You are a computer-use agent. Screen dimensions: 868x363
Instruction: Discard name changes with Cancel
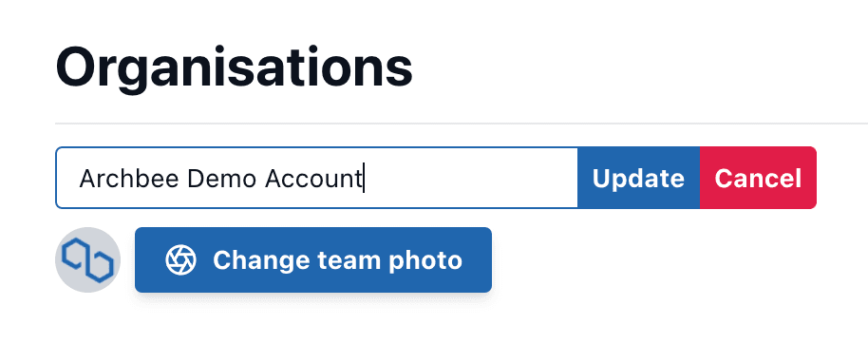(758, 178)
